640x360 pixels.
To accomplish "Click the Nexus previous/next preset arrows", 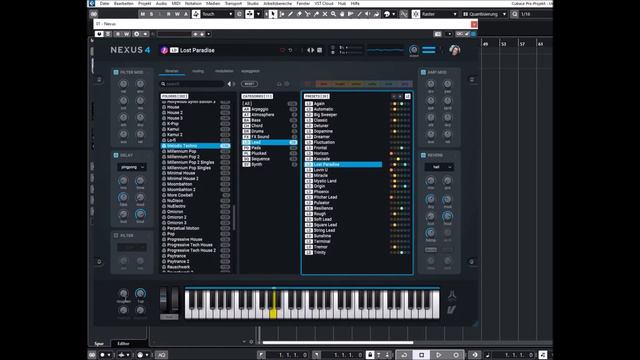I will point(311,50).
